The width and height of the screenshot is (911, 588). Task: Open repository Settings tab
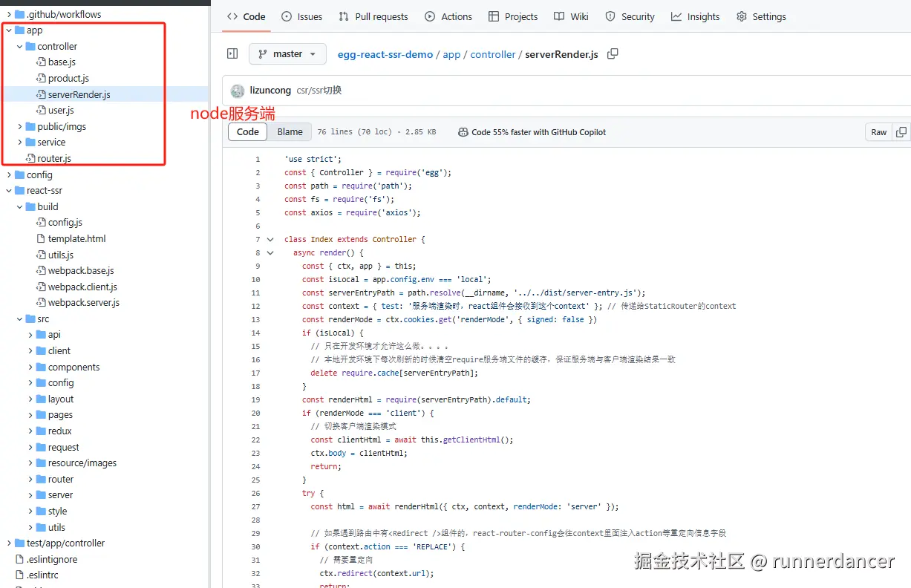point(761,16)
